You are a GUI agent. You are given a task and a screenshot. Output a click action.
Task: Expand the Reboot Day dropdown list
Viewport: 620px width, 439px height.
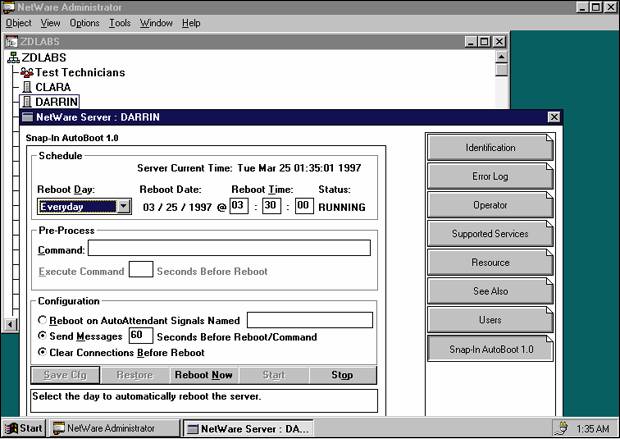click(123, 207)
